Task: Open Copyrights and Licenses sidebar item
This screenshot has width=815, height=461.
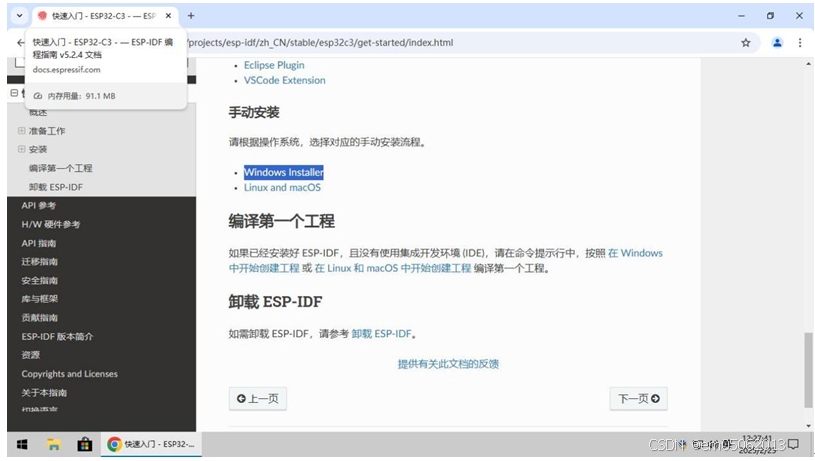Action: (70, 374)
